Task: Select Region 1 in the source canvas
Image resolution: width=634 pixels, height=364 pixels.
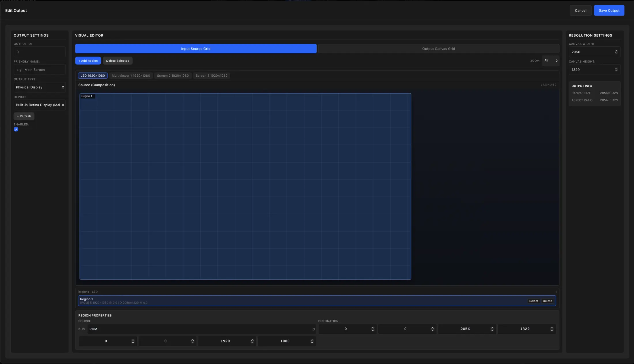Action: click(245, 186)
